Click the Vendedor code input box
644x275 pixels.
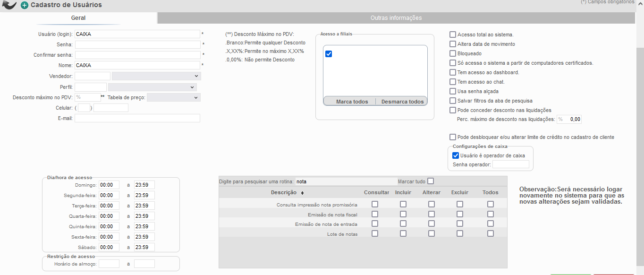pyautogui.click(x=93, y=76)
